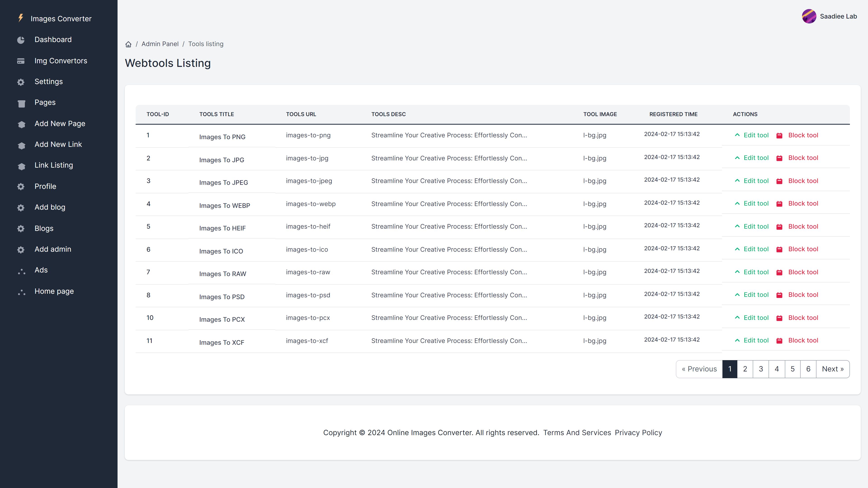Viewport: 868px width, 488px height.
Task: Click the Pages archive box icon
Action: tap(21, 103)
